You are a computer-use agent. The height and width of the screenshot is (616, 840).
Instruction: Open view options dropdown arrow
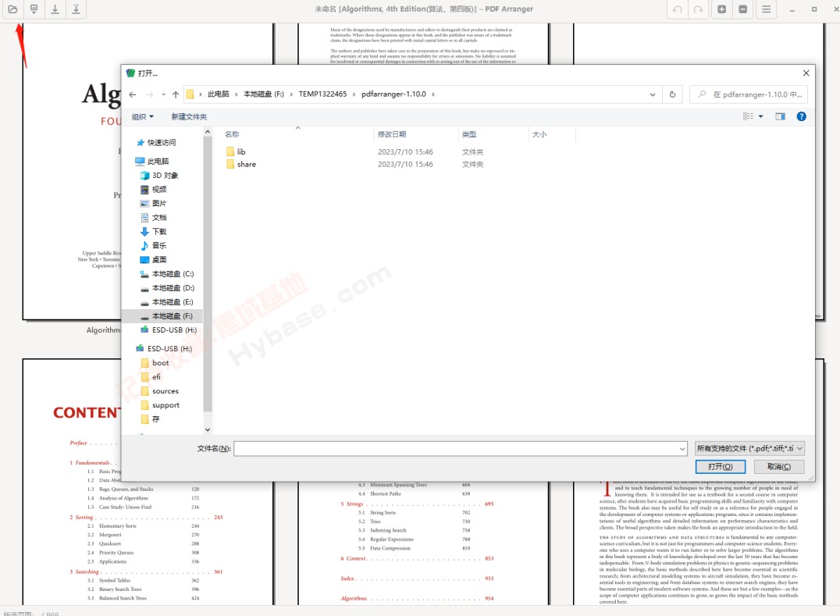coord(760,117)
